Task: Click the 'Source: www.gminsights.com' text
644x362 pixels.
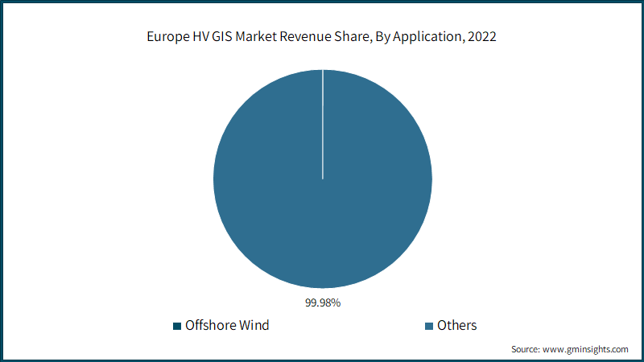Action: click(570, 349)
